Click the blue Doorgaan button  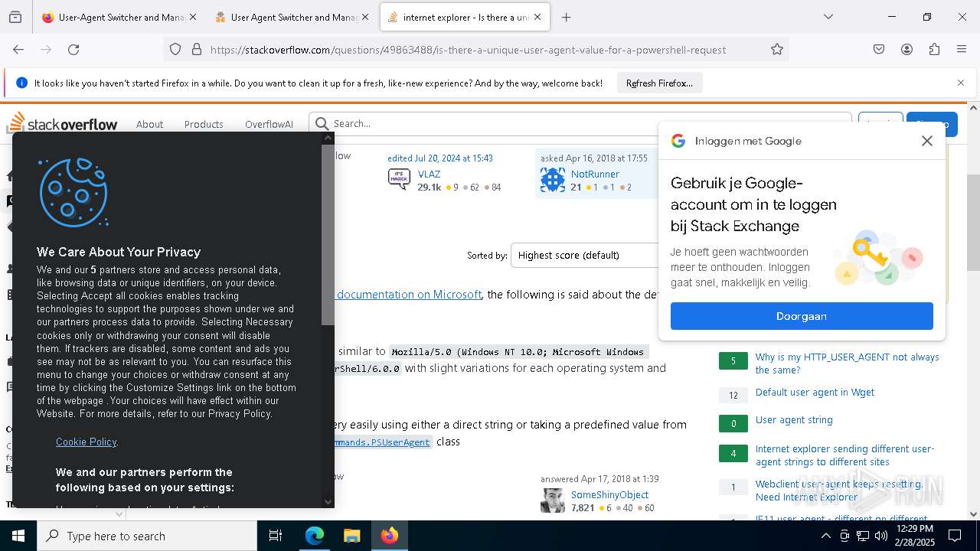pos(802,316)
